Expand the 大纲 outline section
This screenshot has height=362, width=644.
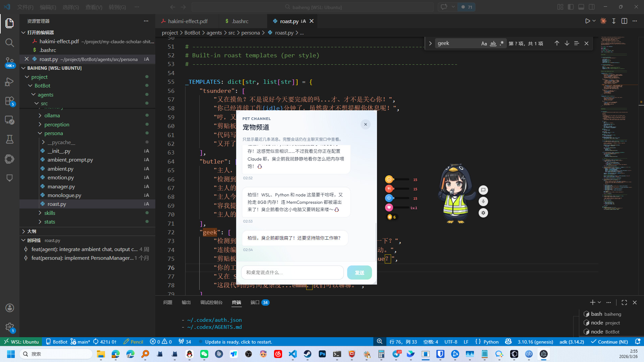click(x=32, y=231)
